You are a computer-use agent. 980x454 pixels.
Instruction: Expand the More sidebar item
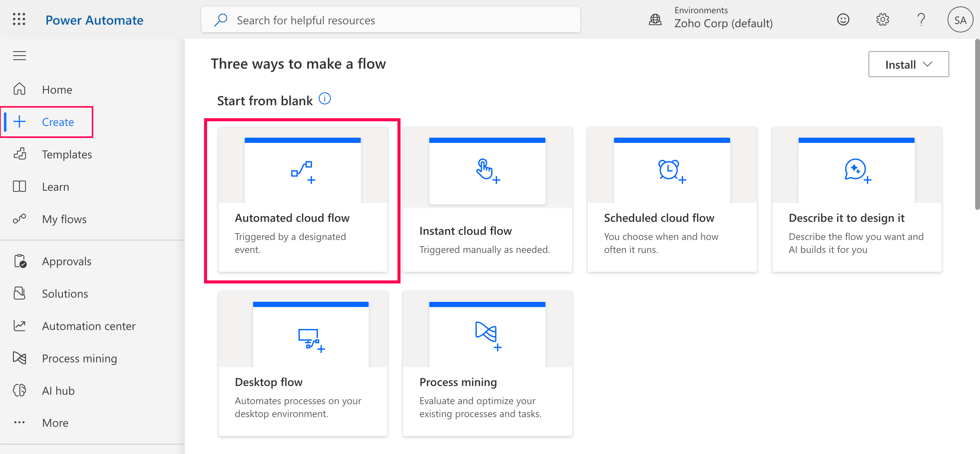55,423
